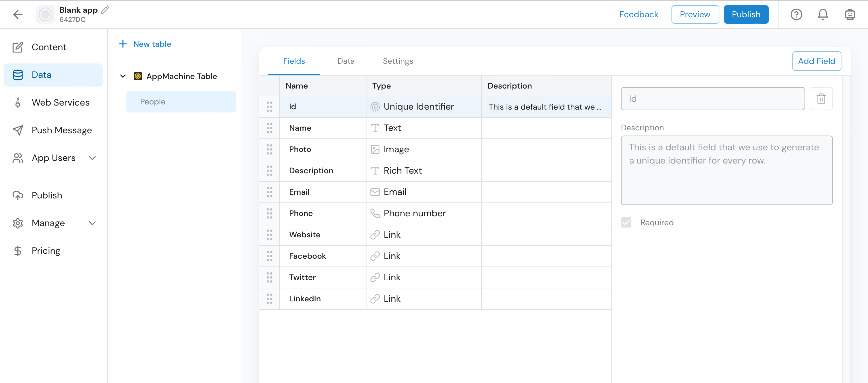The image size is (868, 383).
Task: Click the Blank app logo thumbnail
Action: pos(46,14)
